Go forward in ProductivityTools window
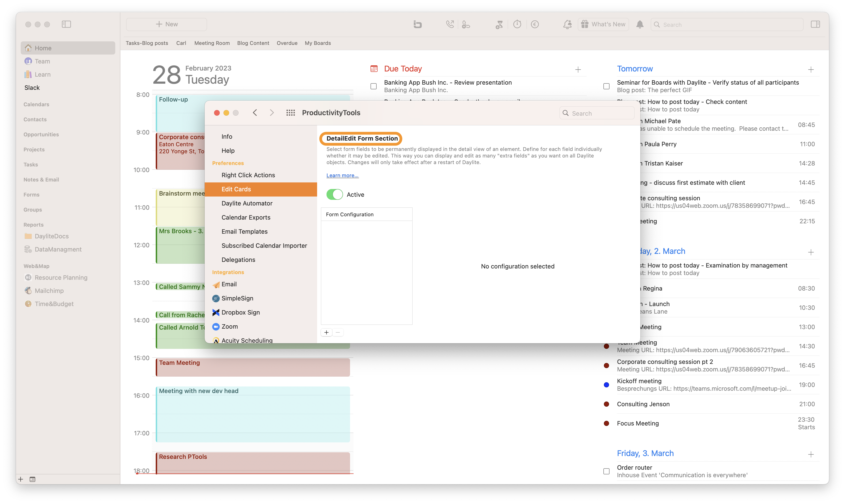845x504 pixels. (x=272, y=113)
